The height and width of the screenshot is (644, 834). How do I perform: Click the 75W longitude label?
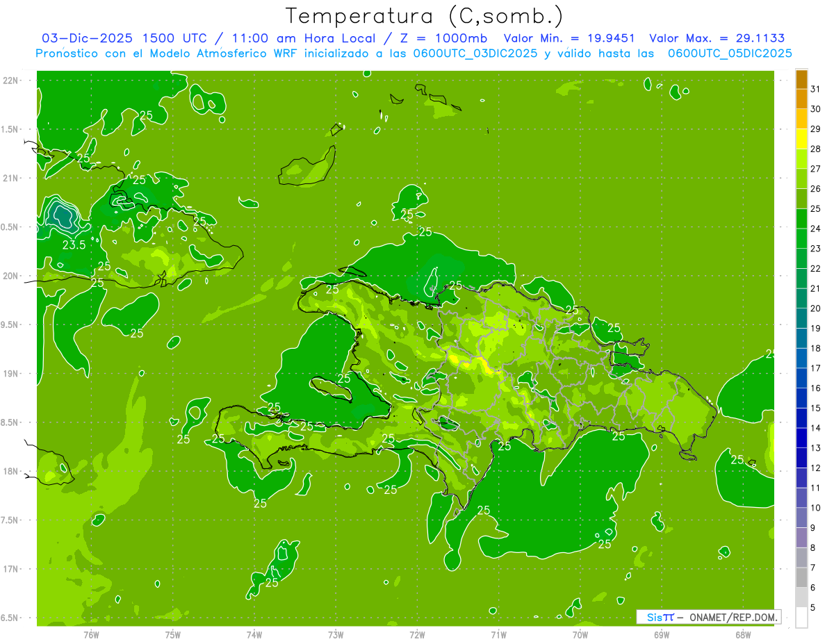(173, 634)
